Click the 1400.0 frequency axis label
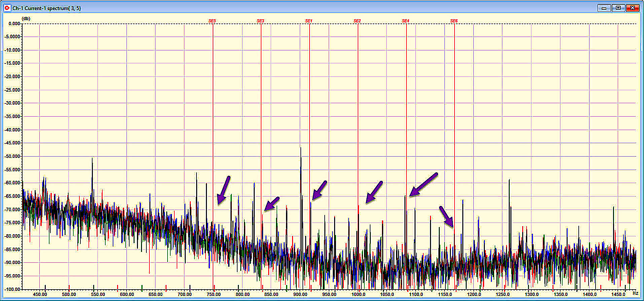Screen dimensions: 644x301 pos(589,294)
